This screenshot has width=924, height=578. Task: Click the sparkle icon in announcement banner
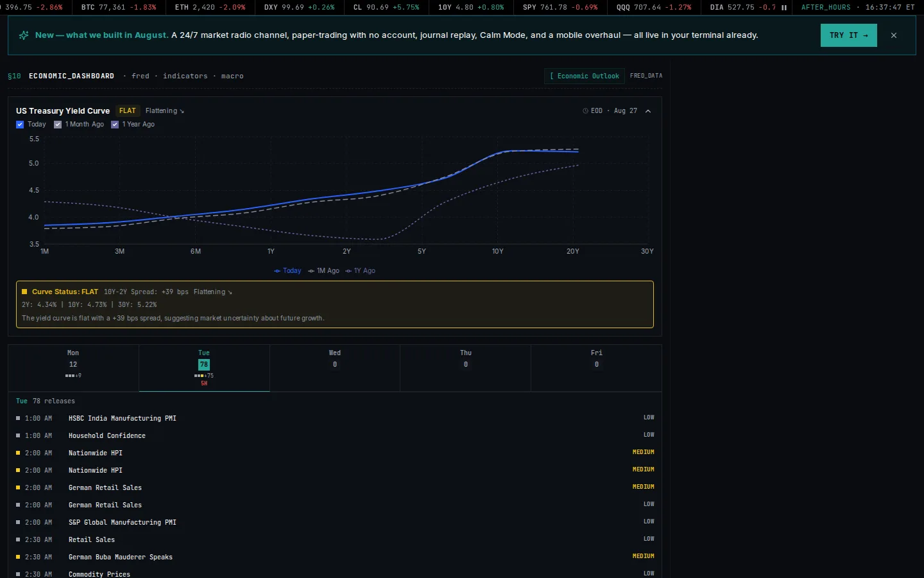tap(24, 35)
